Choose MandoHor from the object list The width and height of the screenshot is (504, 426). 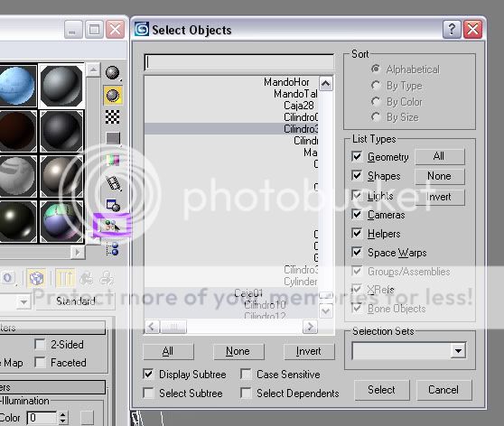[286, 82]
